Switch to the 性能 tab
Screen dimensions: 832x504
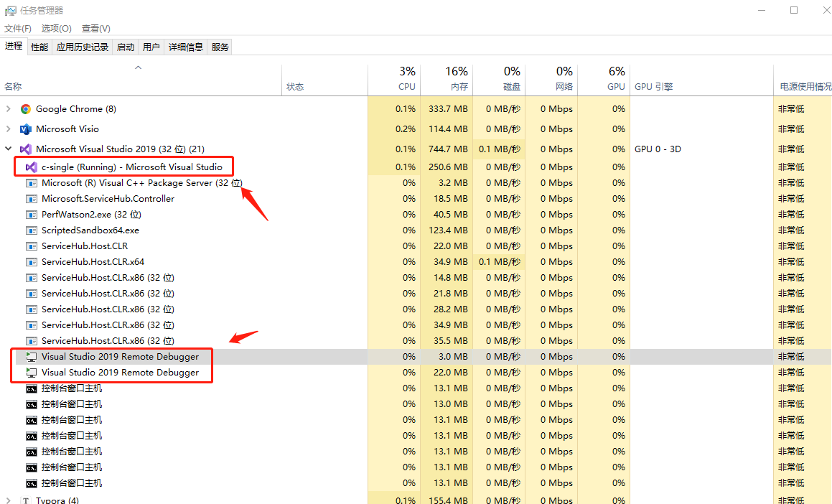39,47
